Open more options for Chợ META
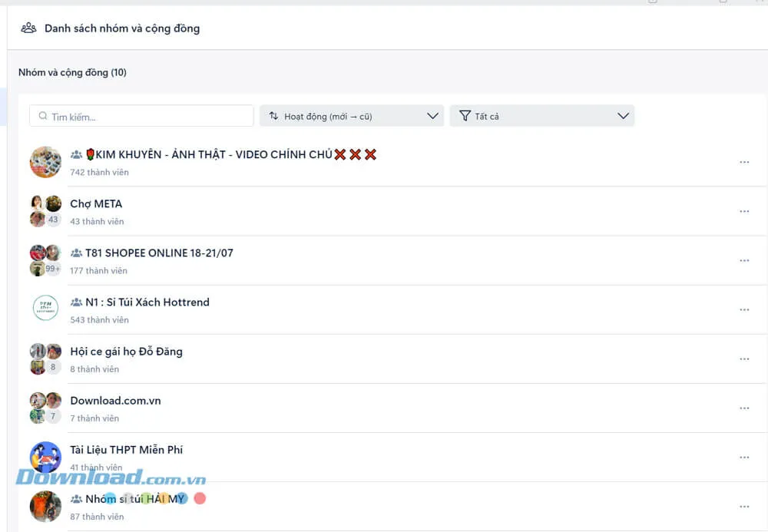Screen dimensions: 768x532 coord(743,212)
